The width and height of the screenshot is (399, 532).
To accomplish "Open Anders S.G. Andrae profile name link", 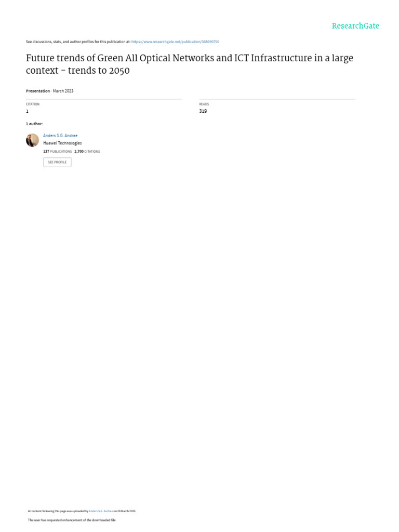I will 60,136.
